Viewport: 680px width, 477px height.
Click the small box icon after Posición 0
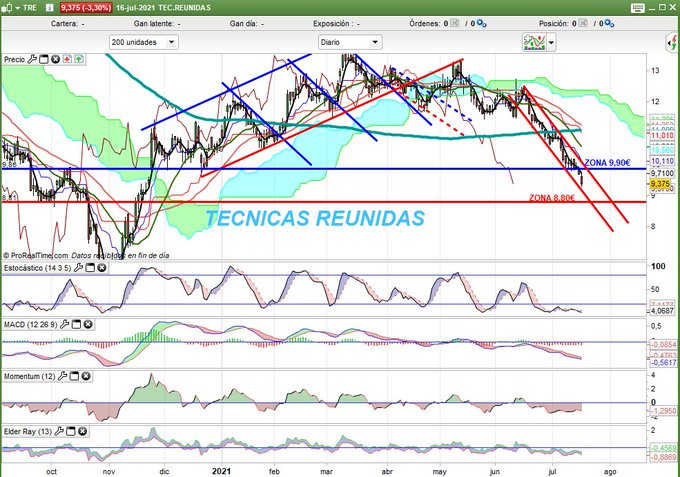pos(583,23)
